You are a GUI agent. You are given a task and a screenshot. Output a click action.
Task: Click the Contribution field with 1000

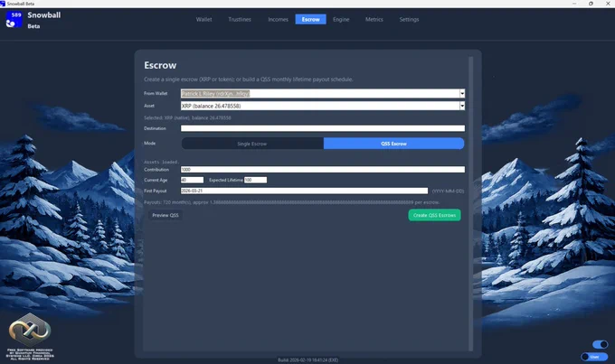pos(322,169)
